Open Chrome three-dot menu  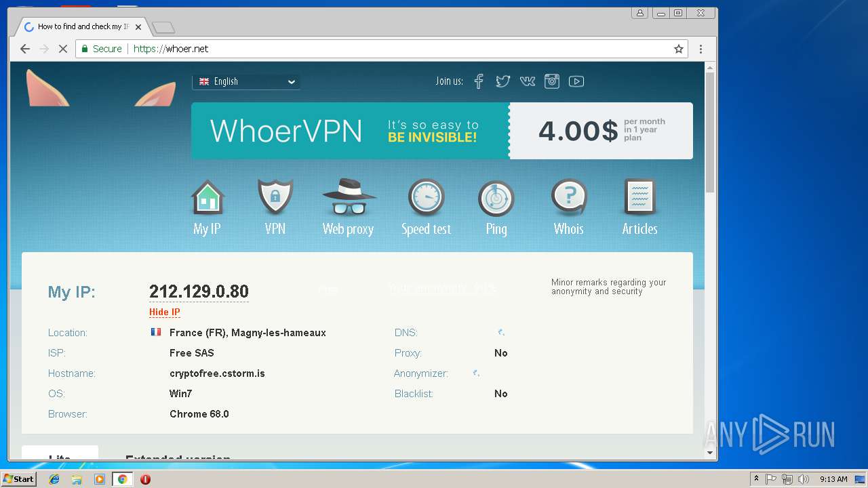701,49
